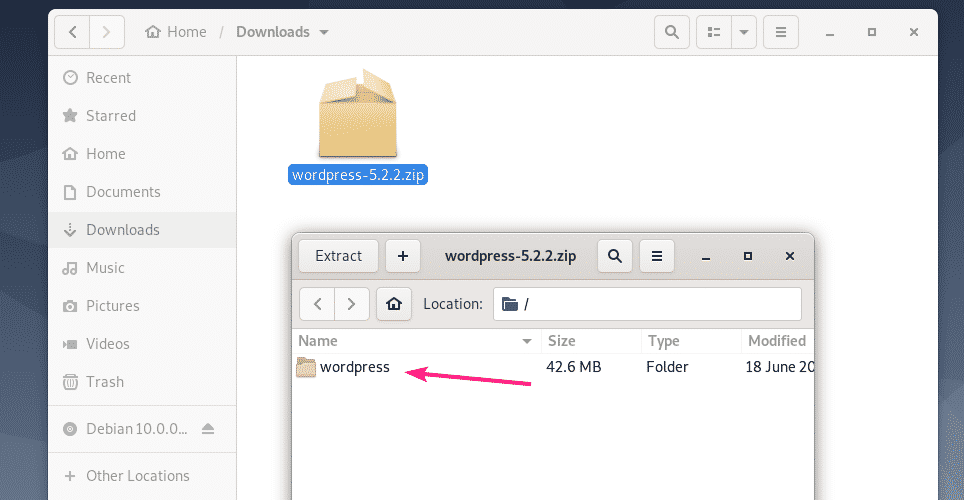Open search in archive manager
Screen dimensions: 964x500
pos(615,256)
